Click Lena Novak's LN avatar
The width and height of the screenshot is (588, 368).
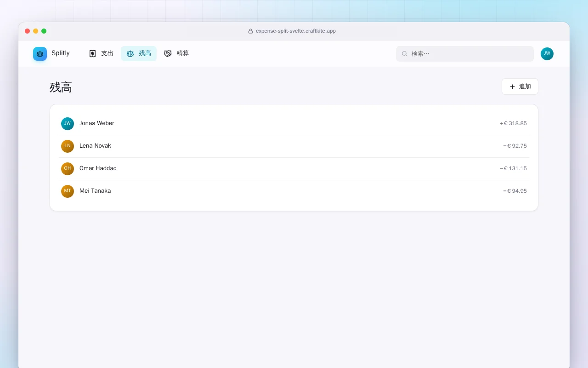point(68,146)
